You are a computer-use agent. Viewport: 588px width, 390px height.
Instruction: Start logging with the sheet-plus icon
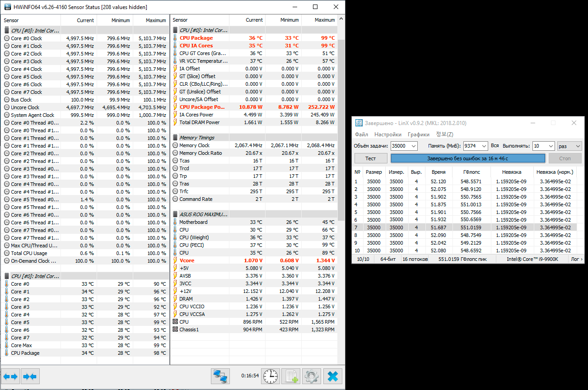point(291,376)
